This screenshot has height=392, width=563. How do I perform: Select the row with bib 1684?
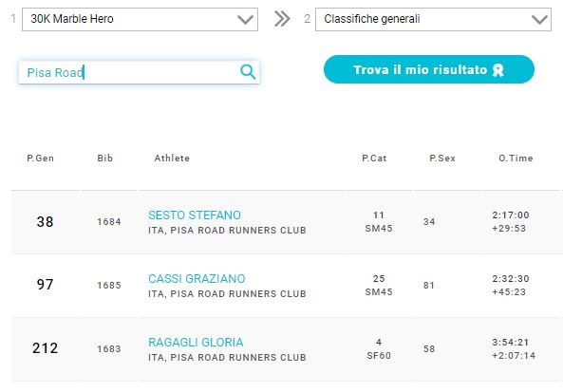tap(287, 222)
